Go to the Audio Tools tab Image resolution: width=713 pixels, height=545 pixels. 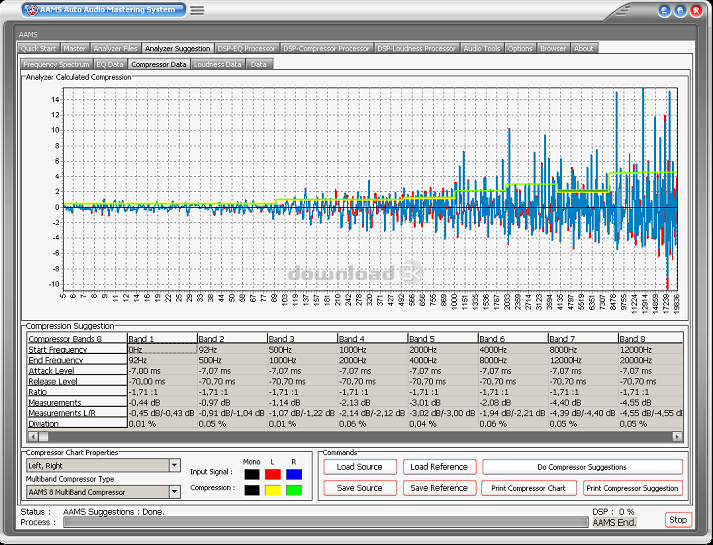(482, 48)
